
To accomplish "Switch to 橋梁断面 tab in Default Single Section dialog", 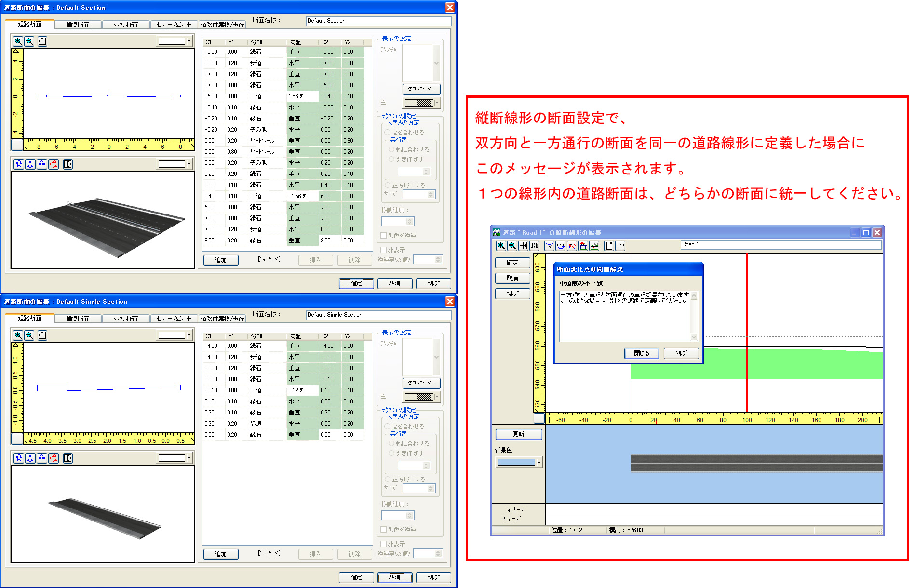I will pos(78,319).
